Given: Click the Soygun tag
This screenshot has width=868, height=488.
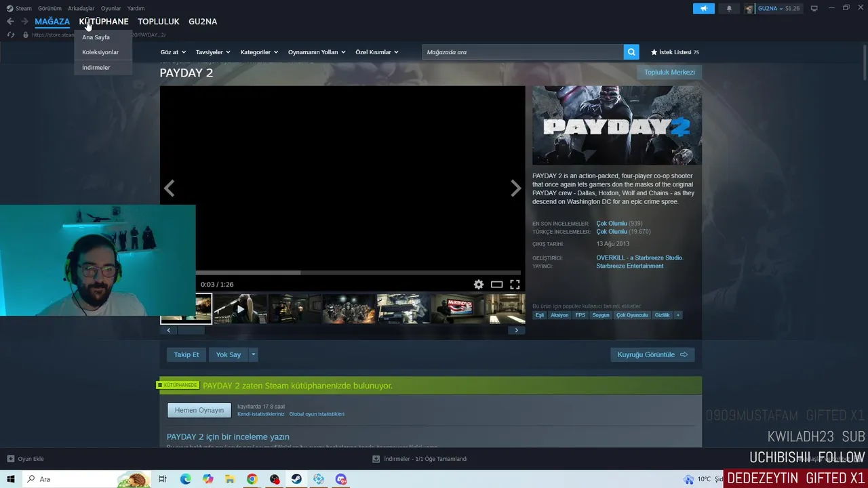Looking at the screenshot, I should [601, 315].
